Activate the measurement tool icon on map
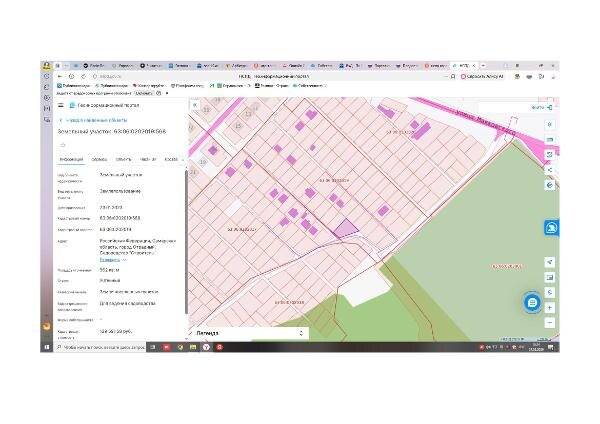Screen dimensions: 600x424 click(550, 155)
